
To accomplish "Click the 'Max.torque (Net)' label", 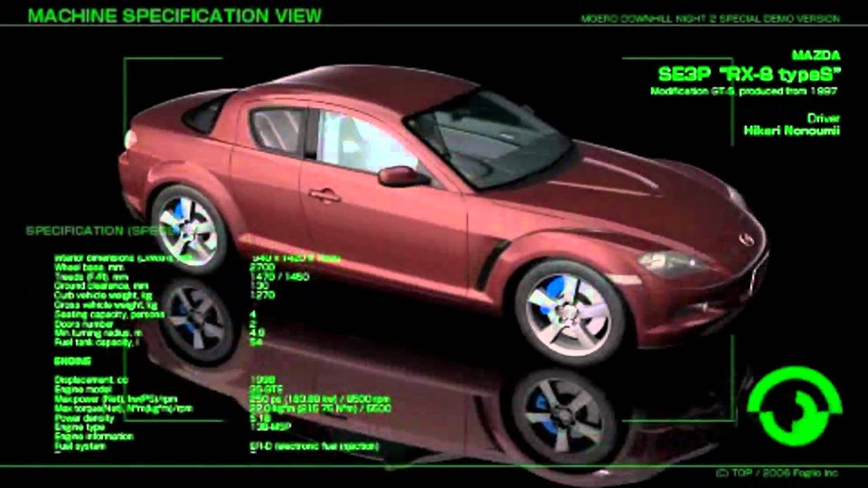I will click(x=123, y=409).
